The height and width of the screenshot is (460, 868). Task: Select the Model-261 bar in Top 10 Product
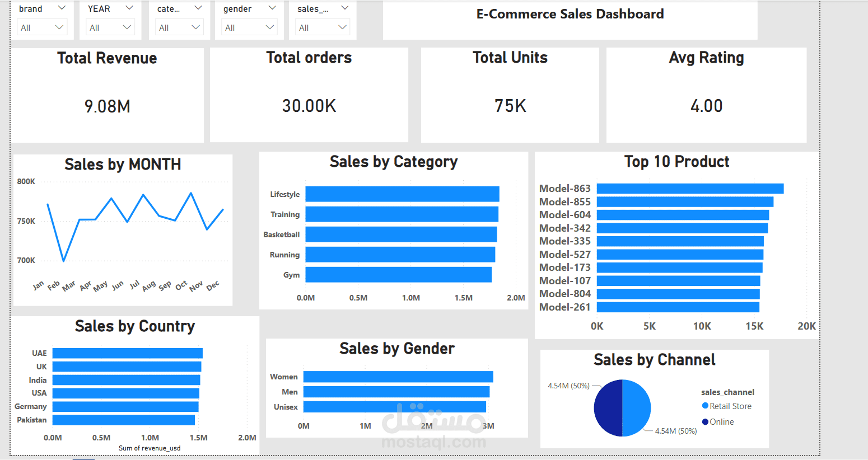(678, 307)
